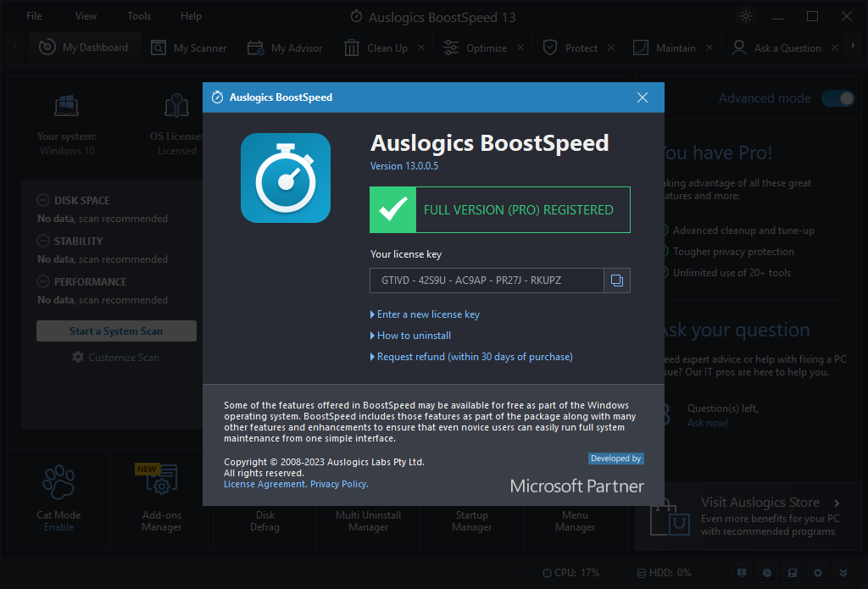Screen dimensions: 868x589
Task: Collapse the STABILITY section
Action: coord(43,241)
